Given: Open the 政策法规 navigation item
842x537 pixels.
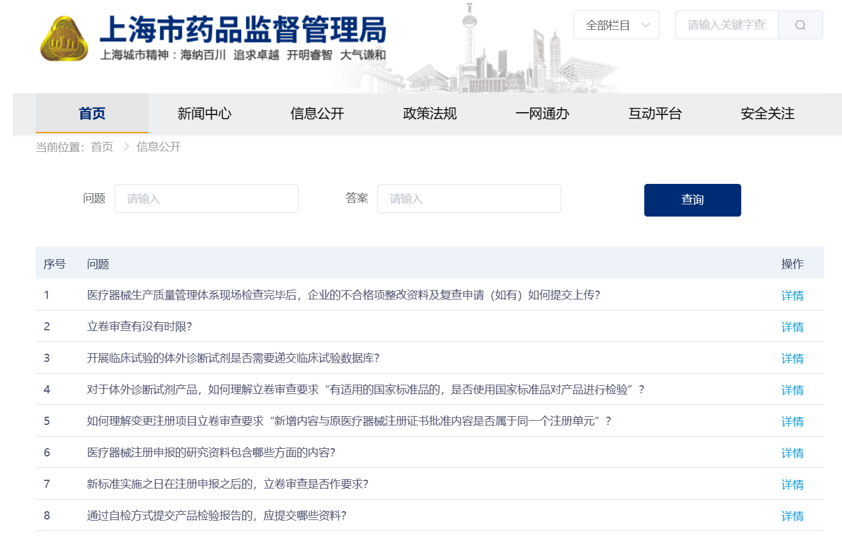Looking at the screenshot, I should pyautogui.click(x=429, y=114).
